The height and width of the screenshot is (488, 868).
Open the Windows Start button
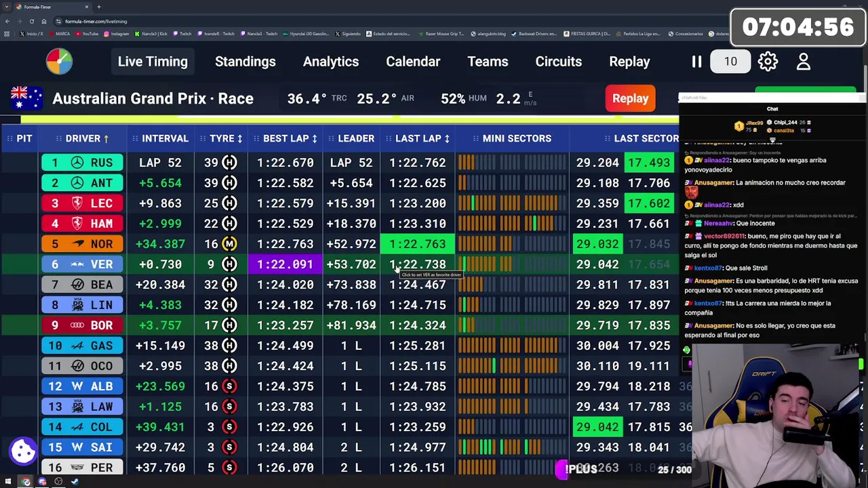point(8,482)
